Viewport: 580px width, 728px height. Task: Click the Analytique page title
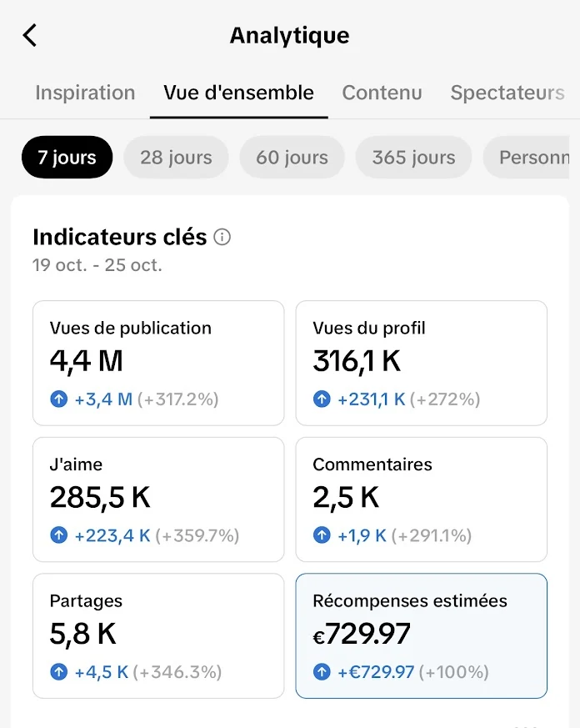289,36
